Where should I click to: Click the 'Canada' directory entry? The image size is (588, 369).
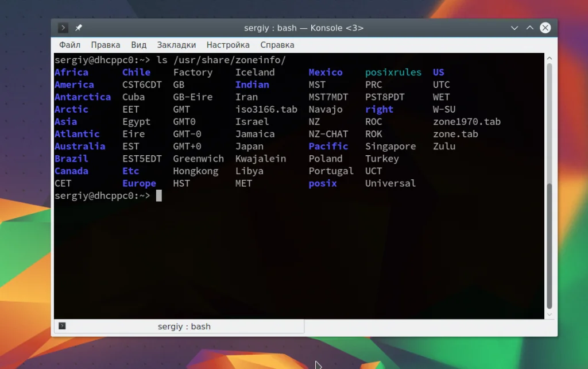click(71, 171)
